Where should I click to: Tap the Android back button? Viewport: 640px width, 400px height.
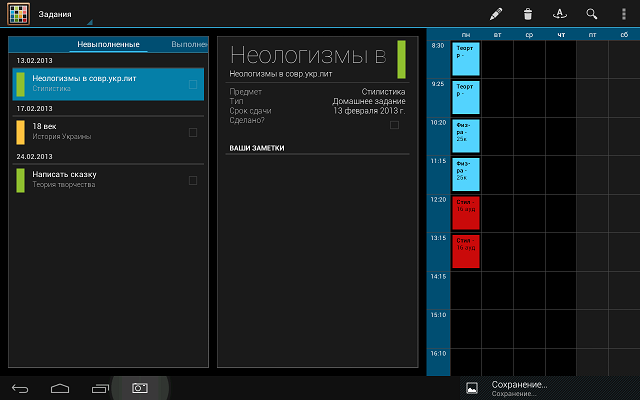tap(20, 388)
